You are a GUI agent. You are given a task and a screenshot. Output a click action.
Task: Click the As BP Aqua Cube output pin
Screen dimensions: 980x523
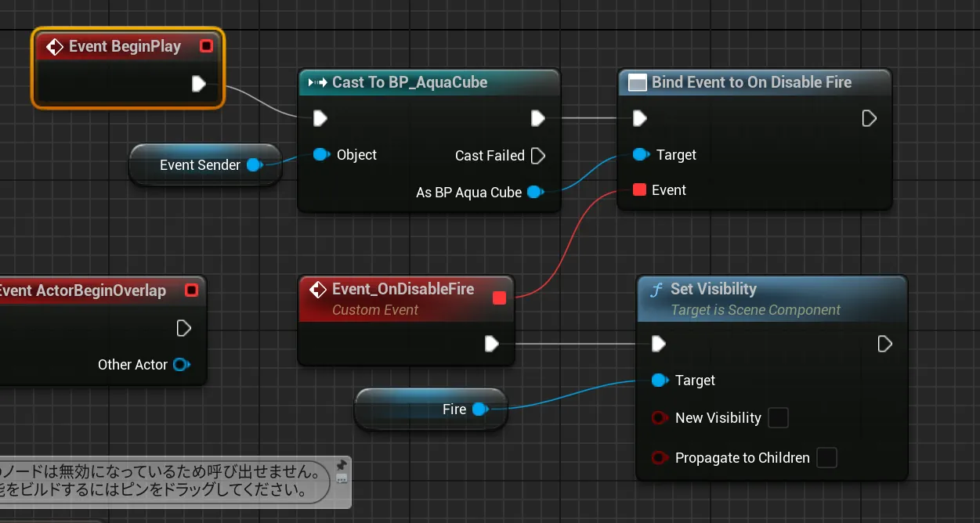tap(535, 192)
